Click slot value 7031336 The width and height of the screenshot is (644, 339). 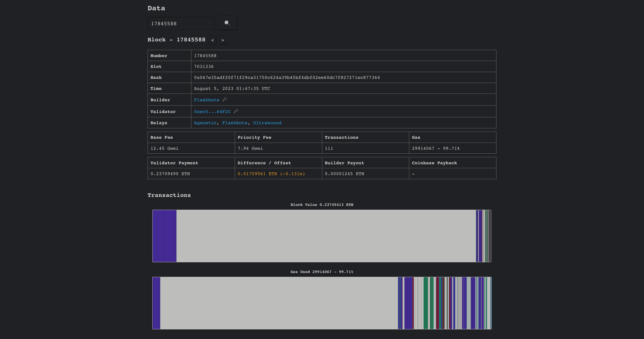pos(204,67)
